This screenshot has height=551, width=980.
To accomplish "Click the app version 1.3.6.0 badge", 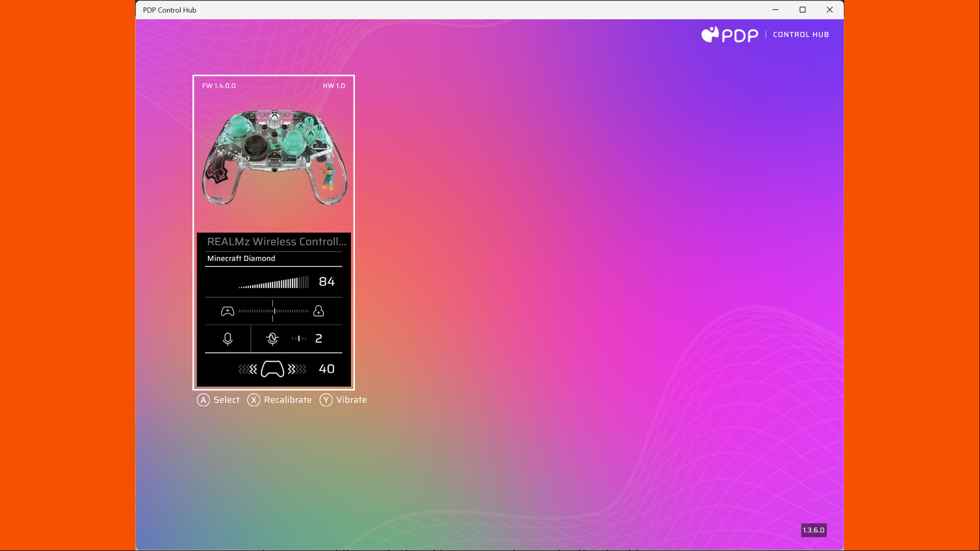I will [814, 530].
